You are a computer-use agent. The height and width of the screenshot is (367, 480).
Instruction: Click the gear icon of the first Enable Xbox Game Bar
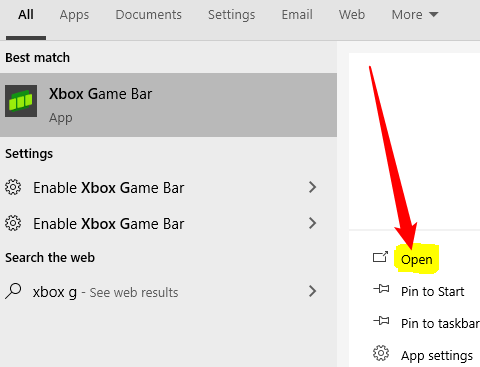click(x=13, y=187)
